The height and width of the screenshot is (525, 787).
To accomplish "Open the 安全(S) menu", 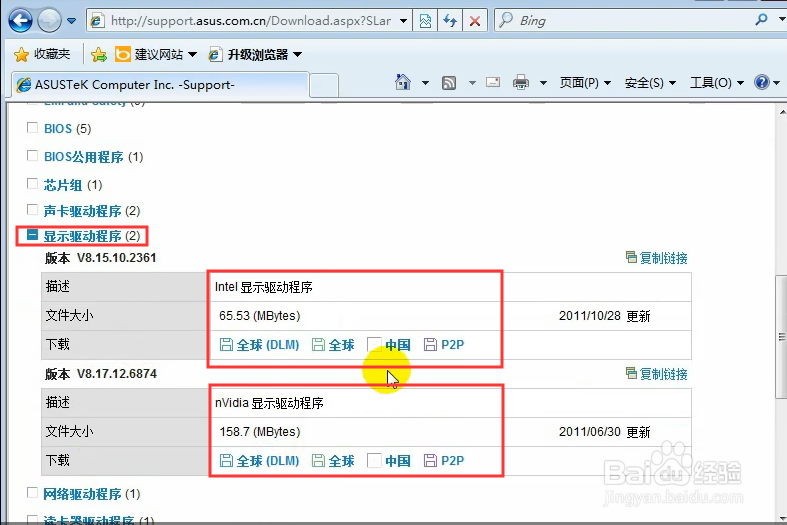I will [650, 83].
